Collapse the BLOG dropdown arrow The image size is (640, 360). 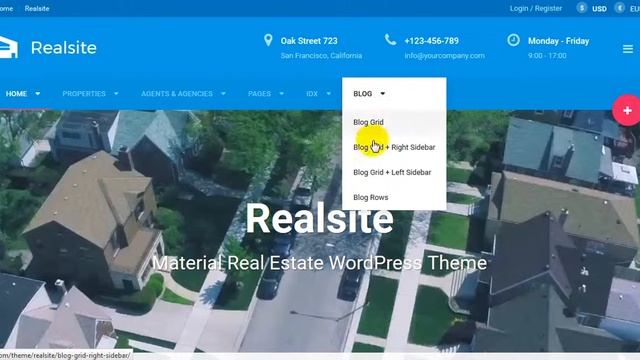(x=382, y=94)
